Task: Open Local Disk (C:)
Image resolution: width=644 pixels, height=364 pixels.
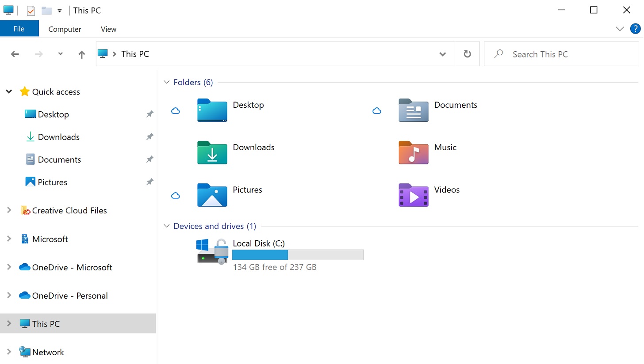Action: coord(259,243)
